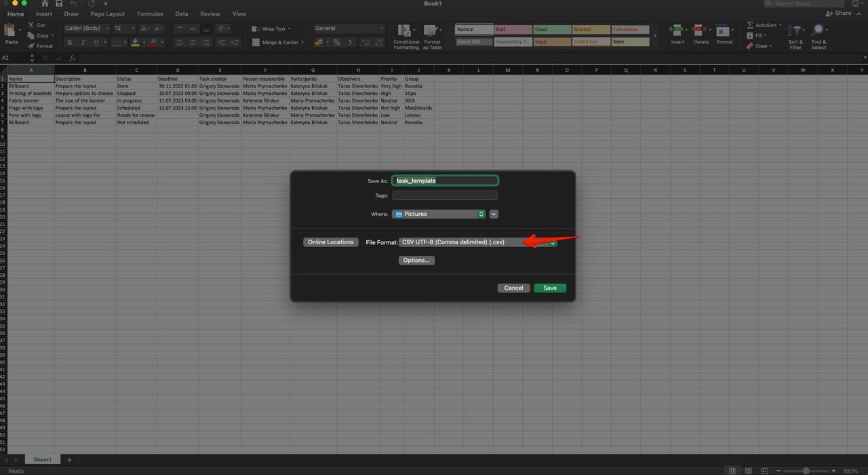Toggle Italic formatting in the ribbon

pos(83,42)
